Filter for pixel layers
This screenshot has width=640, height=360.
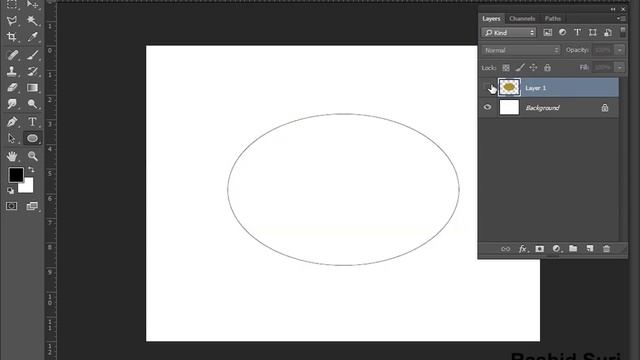click(547, 33)
